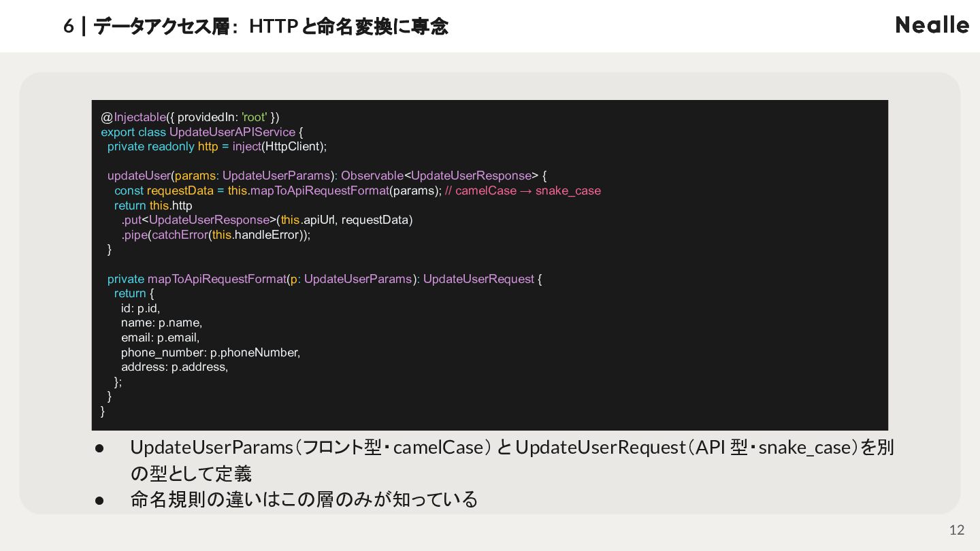Click the address: p.address line
The width and height of the screenshot is (980, 551).
point(174,367)
